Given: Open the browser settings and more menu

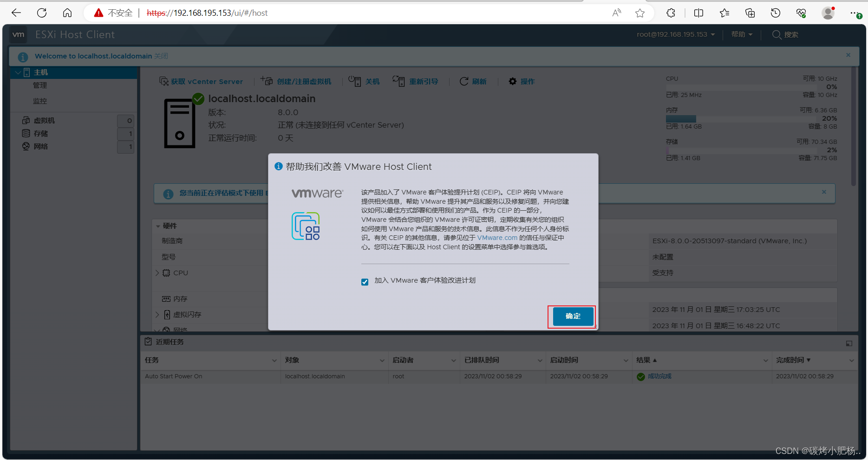Looking at the screenshot, I should (x=855, y=13).
